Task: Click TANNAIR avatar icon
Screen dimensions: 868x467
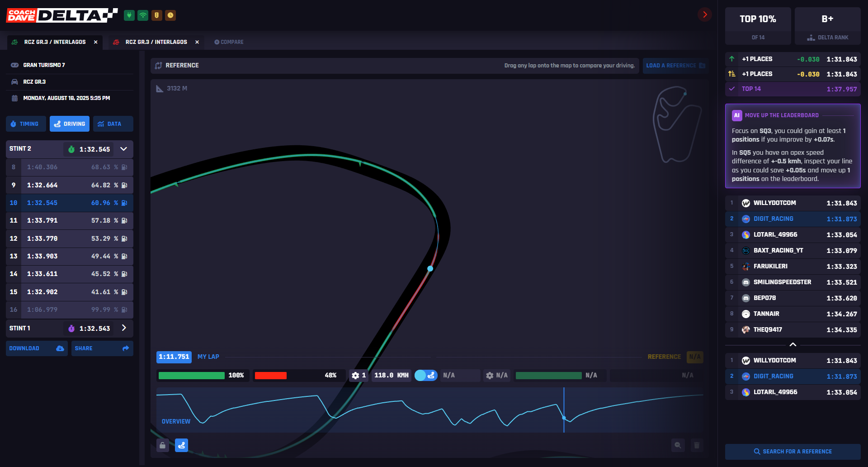Action: click(746, 314)
